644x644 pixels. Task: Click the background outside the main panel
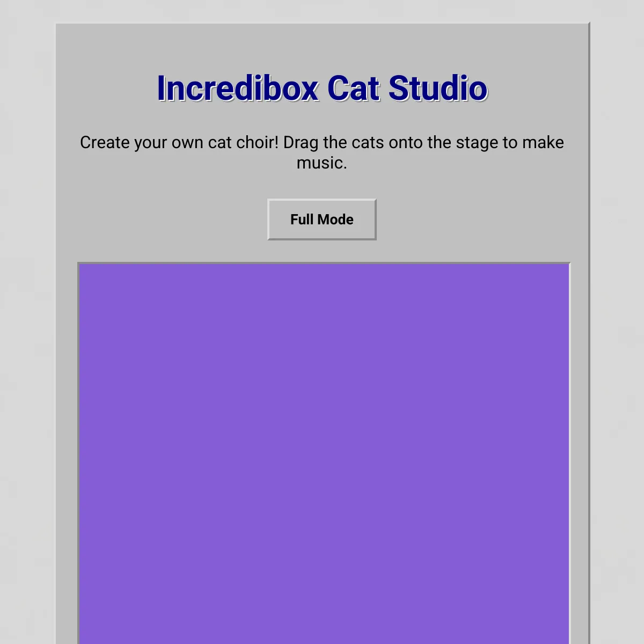coord(27,322)
